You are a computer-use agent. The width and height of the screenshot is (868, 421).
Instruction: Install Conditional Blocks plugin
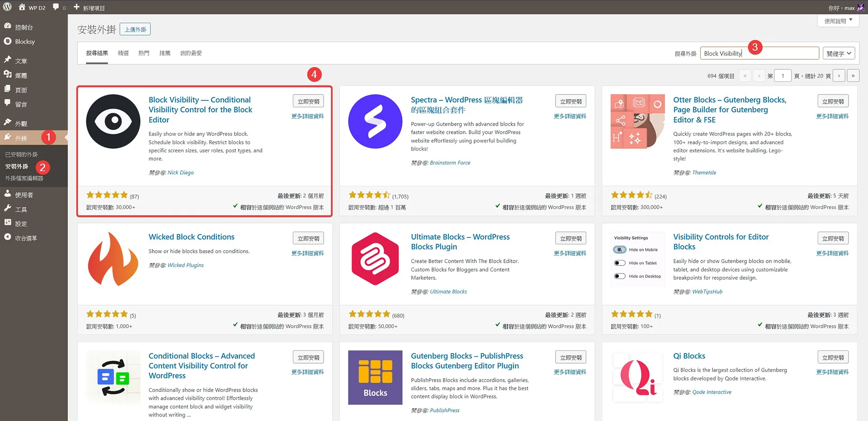pos(308,357)
